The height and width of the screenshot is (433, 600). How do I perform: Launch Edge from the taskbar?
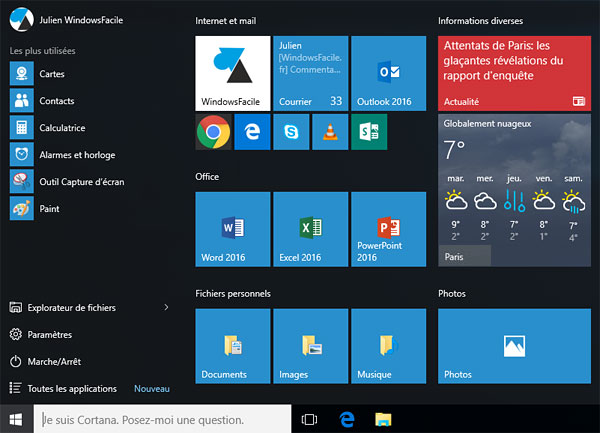347,419
